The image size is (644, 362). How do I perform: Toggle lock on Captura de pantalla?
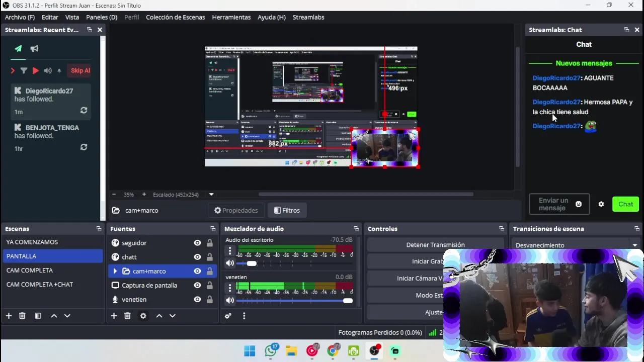tap(209, 285)
